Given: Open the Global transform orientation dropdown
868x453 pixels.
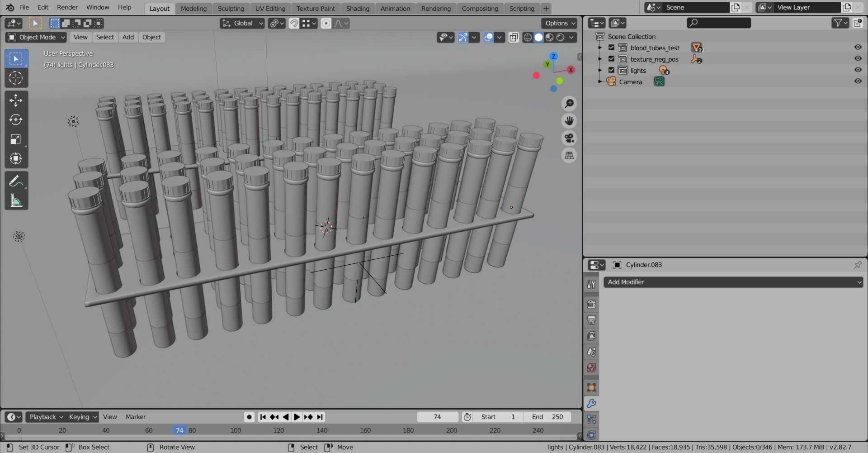Looking at the screenshot, I should pyautogui.click(x=242, y=23).
